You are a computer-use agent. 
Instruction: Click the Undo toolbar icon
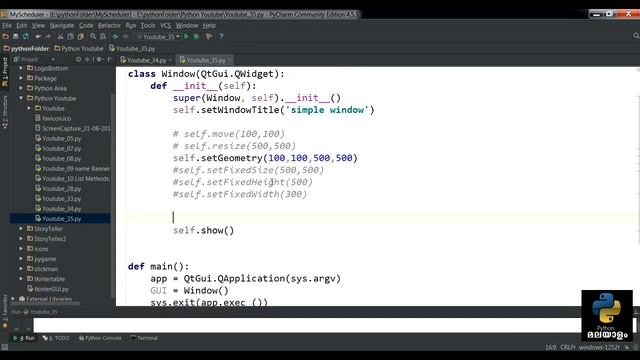coord(38,36)
